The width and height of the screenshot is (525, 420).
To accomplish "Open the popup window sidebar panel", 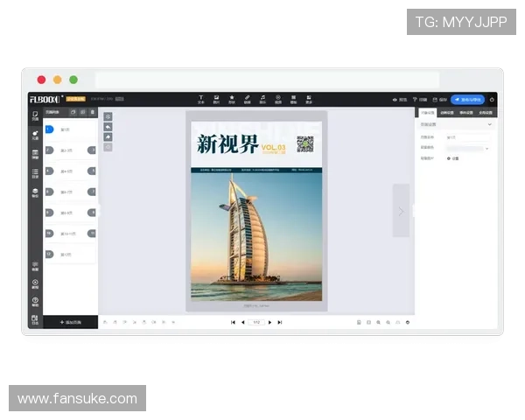I will 35,154.
